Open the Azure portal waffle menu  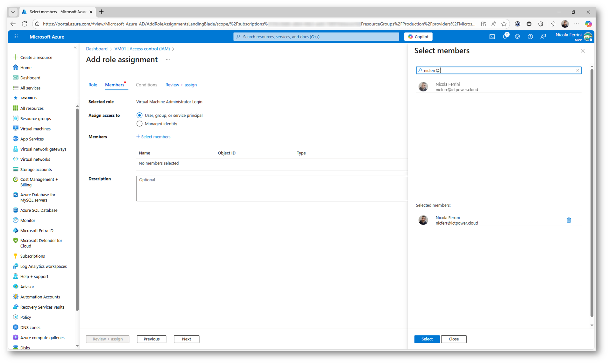click(x=16, y=37)
